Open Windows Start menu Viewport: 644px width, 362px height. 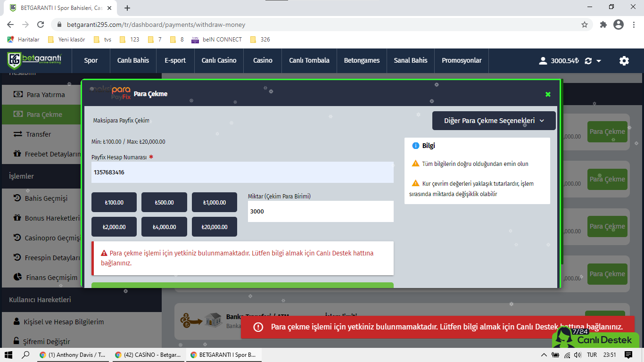8,354
